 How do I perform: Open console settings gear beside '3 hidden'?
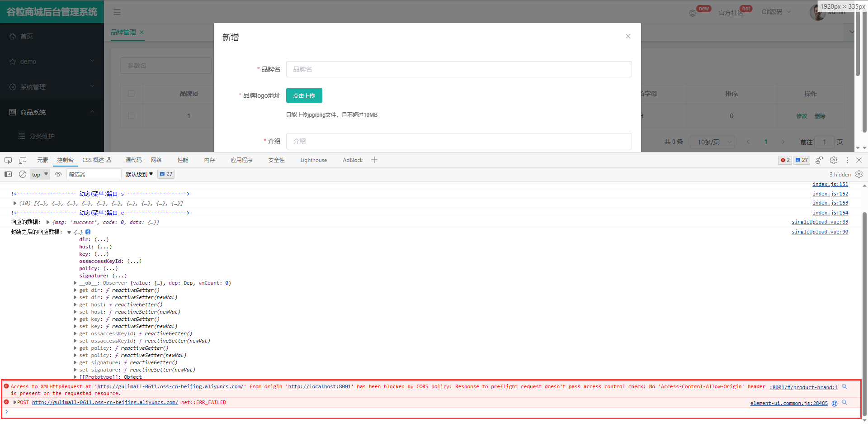click(x=859, y=174)
